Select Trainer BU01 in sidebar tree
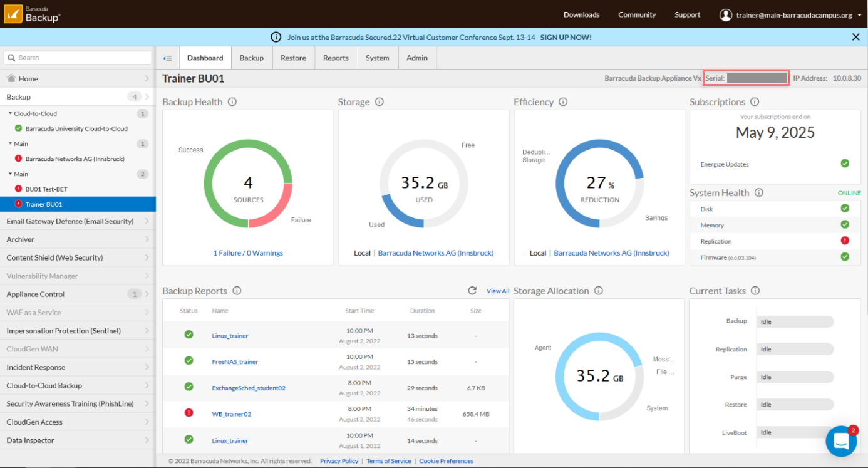This screenshot has width=868, height=468. point(78,204)
